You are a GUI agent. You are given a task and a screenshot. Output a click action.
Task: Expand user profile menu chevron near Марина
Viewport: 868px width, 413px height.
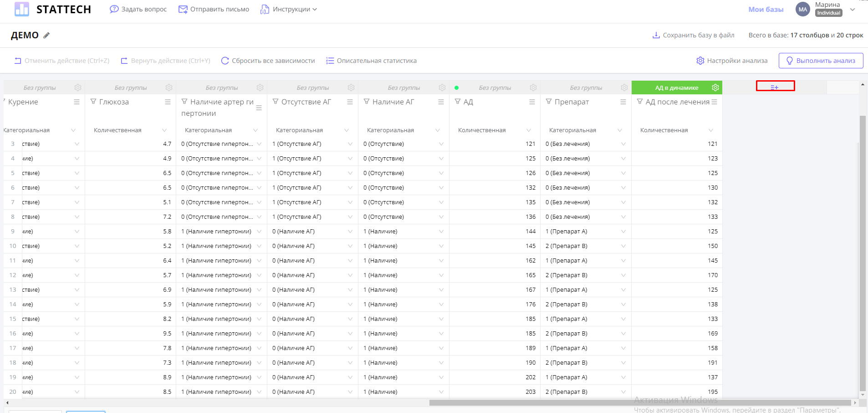(853, 9)
